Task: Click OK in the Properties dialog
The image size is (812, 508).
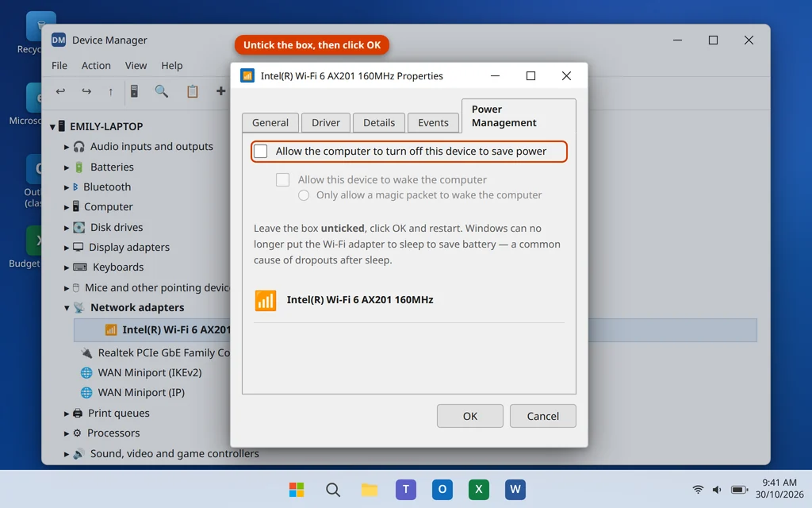Action: pos(470,416)
